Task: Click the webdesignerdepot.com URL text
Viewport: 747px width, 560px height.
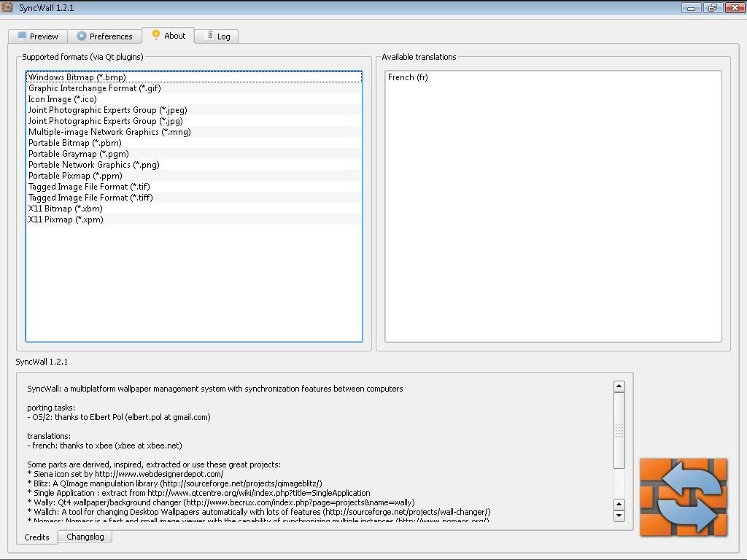Action: click(159, 474)
